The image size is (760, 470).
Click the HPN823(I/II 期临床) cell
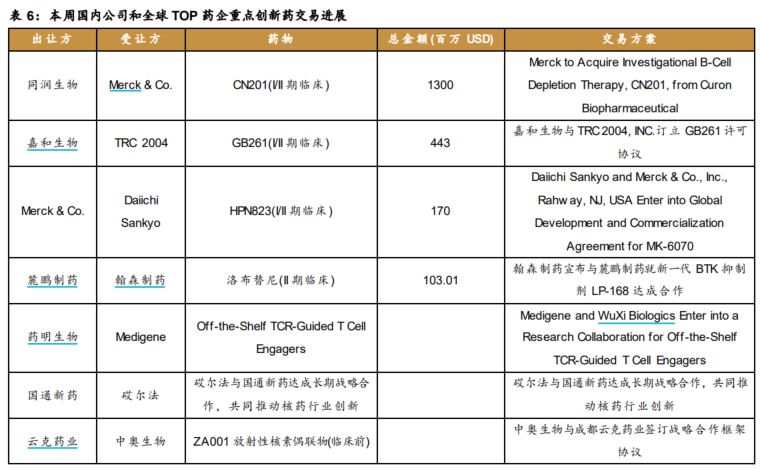point(281,211)
